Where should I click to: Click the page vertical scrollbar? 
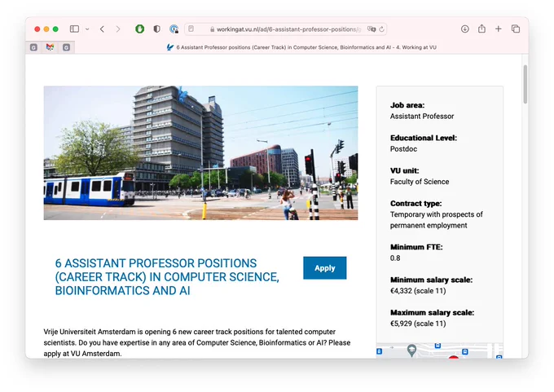[525, 84]
